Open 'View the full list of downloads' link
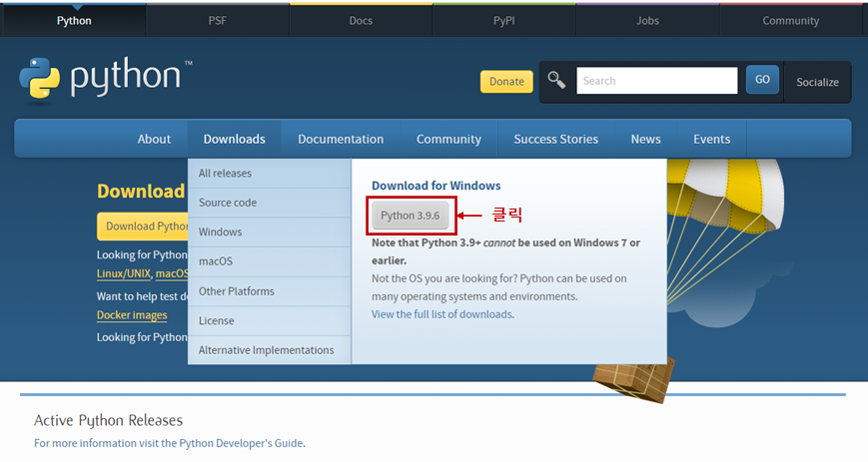 (441, 314)
